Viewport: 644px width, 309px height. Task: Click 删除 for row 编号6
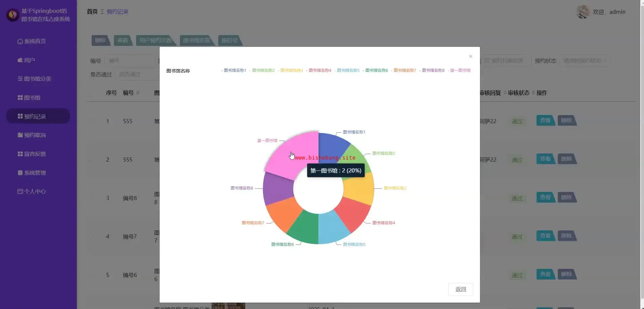(x=567, y=274)
